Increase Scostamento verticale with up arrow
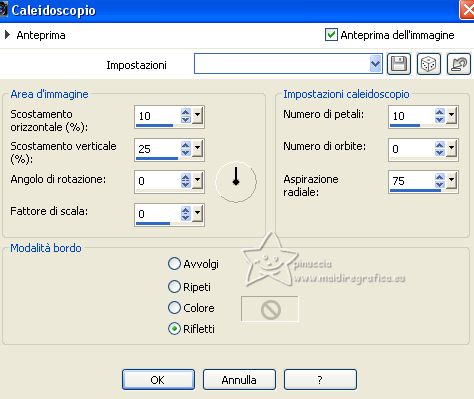The width and height of the screenshot is (474, 399). click(x=186, y=145)
